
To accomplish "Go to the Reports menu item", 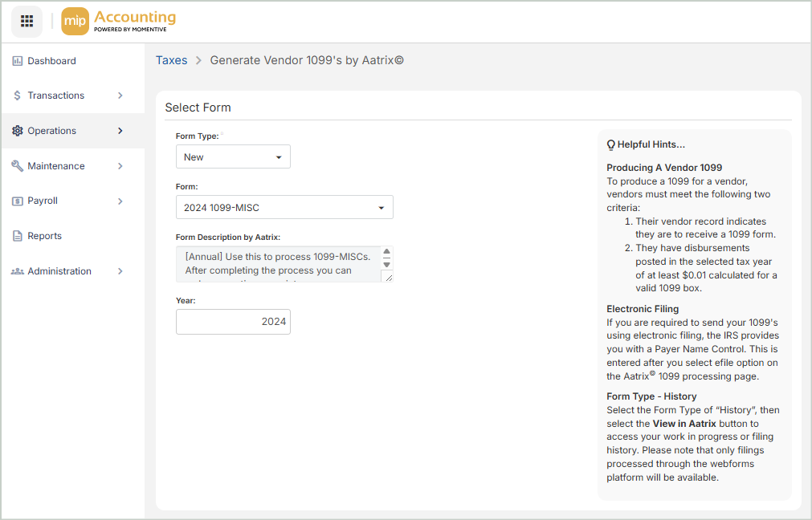I will pos(44,236).
